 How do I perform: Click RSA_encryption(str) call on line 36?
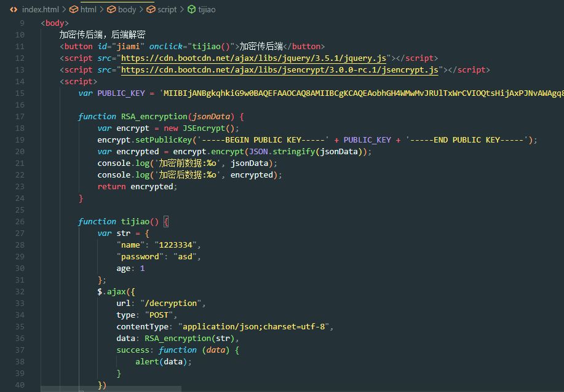pyautogui.click(x=189, y=339)
